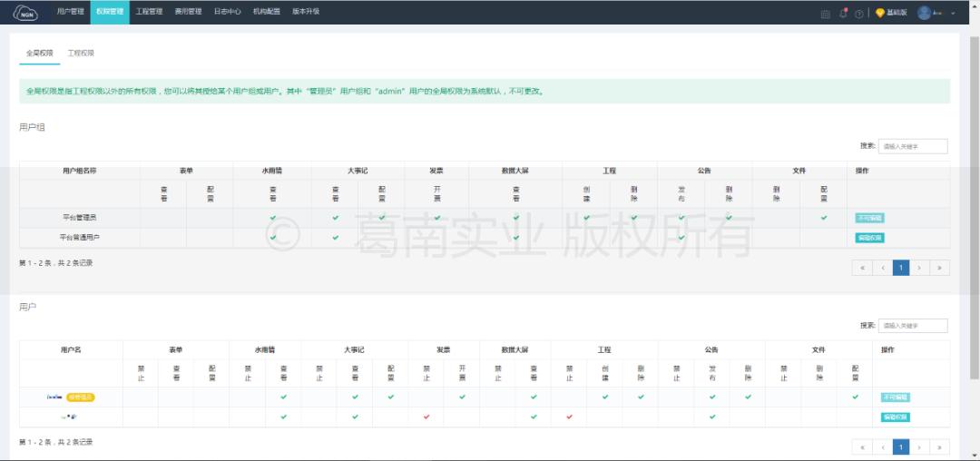The image size is (980, 461).
Task: Click 文件 配置 checkmark for 平台管理员
Action: (824, 218)
